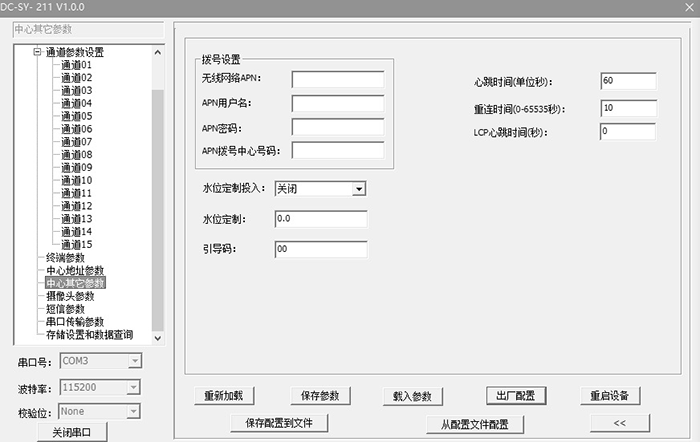This screenshot has height=442, width=700.
Task: Collapse the 通道参数设置 tree node
Action: click(x=38, y=52)
